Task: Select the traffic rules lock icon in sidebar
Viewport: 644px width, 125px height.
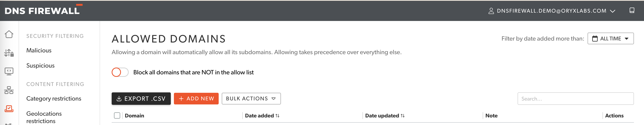Action: [x=9, y=53]
